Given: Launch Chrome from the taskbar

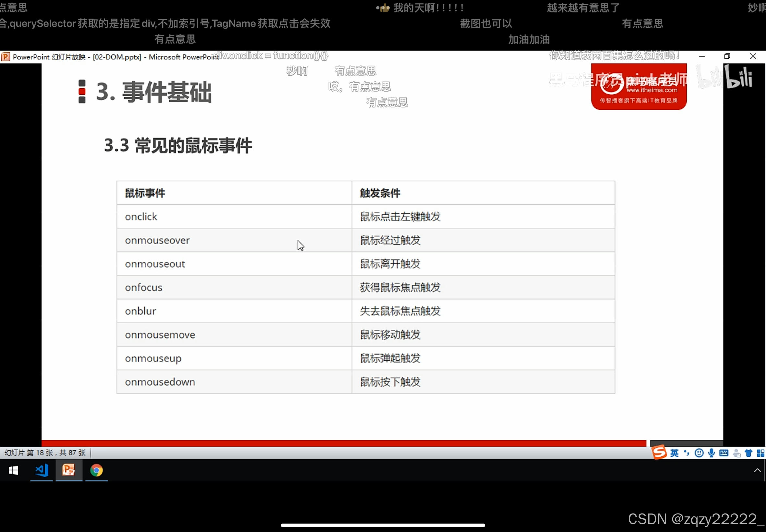Looking at the screenshot, I should (96, 471).
